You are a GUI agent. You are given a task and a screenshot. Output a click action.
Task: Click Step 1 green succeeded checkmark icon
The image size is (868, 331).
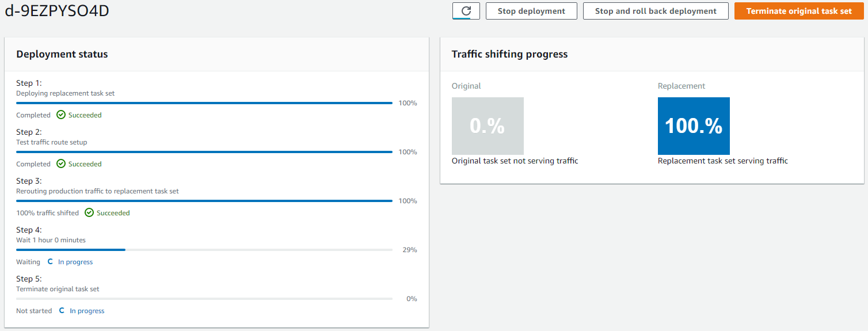[x=61, y=115]
